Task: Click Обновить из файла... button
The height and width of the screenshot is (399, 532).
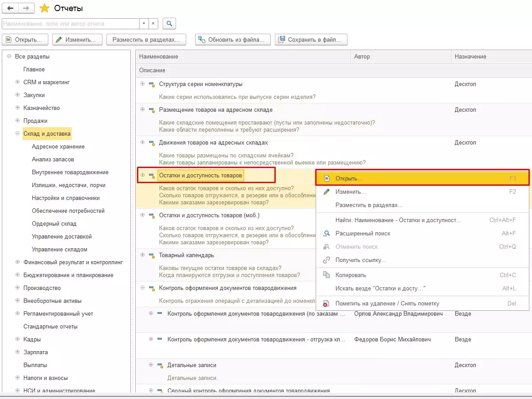Action: tap(233, 39)
